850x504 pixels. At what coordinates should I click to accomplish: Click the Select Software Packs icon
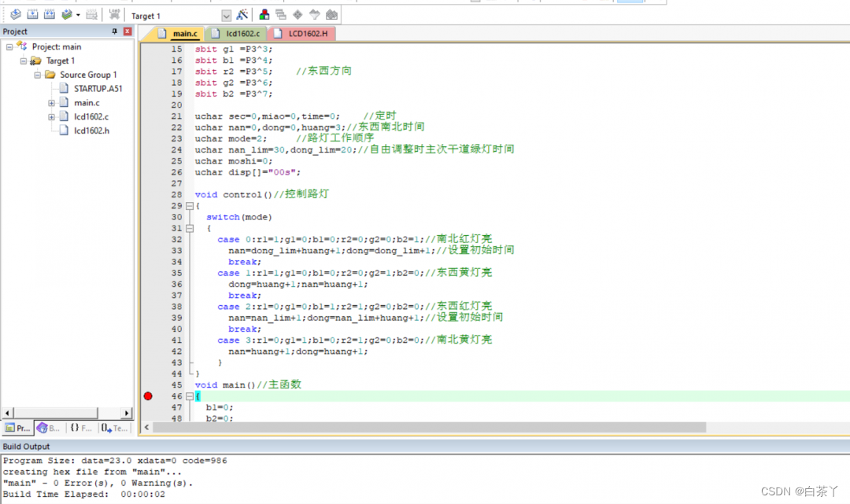[x=314, y=15]
